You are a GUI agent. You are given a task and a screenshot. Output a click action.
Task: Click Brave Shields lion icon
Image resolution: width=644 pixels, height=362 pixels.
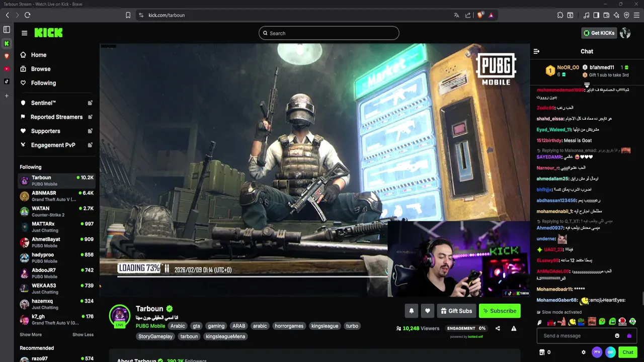[x=480, y=15]
